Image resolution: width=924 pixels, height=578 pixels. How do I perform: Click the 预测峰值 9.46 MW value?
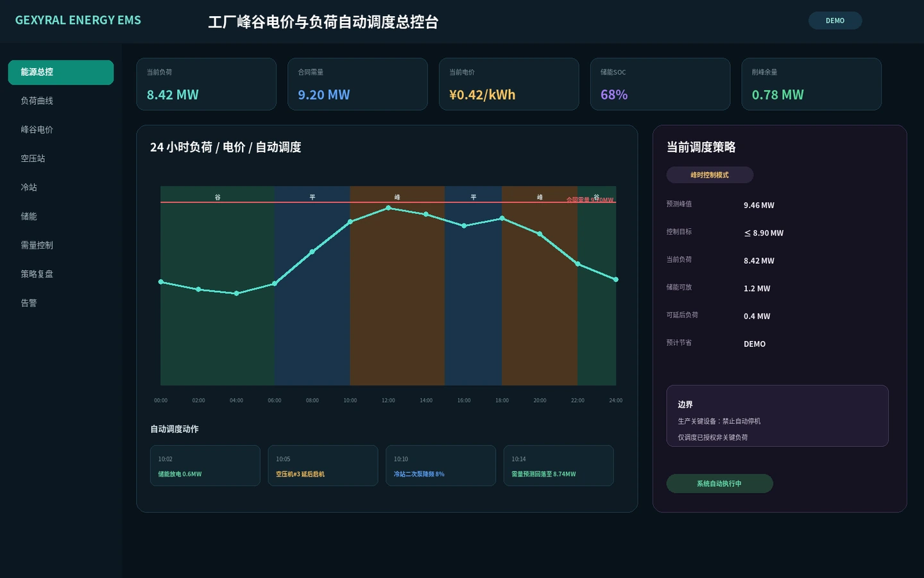coord(759,206)
